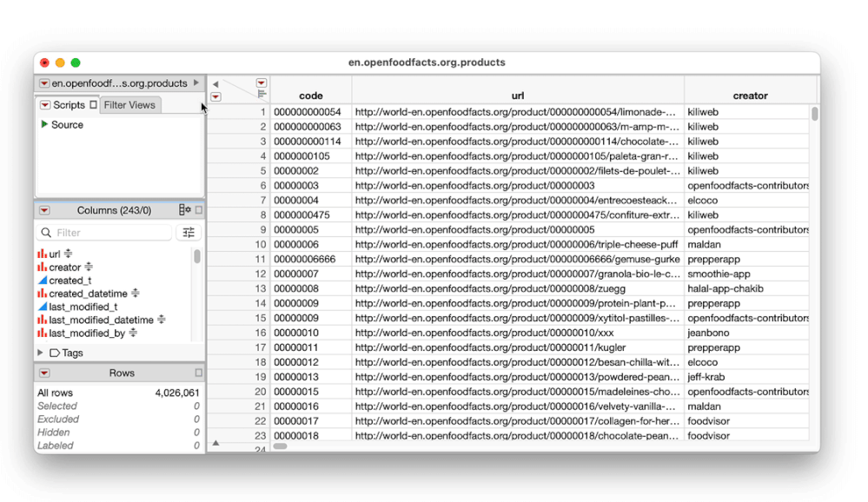Click the data table horizontal scrollbar thumb
Viewport: 868px width, 502px height.
[x=280, y=446]
